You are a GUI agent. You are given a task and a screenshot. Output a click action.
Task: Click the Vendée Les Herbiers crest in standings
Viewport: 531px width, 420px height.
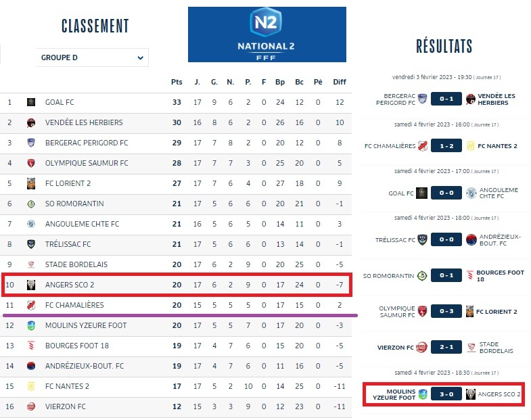(x=31, y=122)
